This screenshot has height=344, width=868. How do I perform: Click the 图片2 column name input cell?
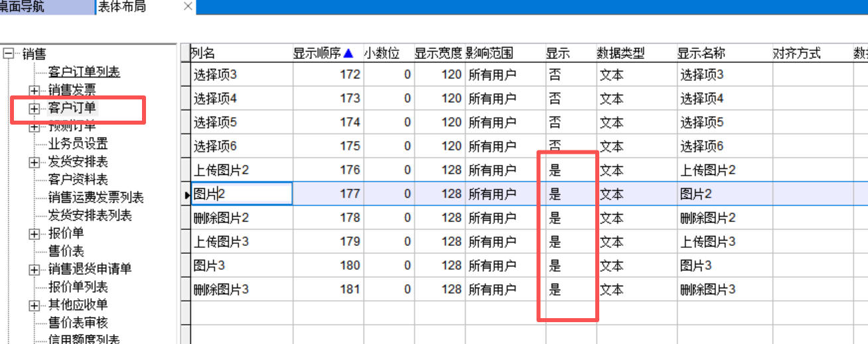242,194
